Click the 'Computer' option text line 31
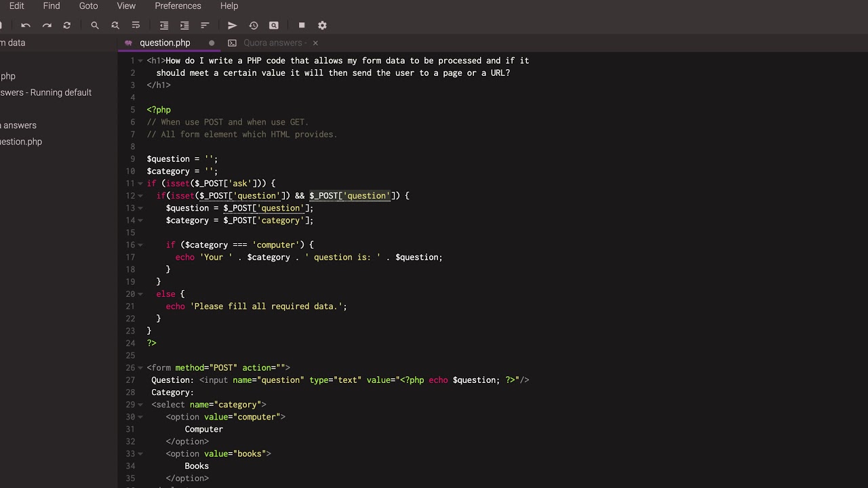The width and height of the screenshot is (868, 488). (203, 429)
